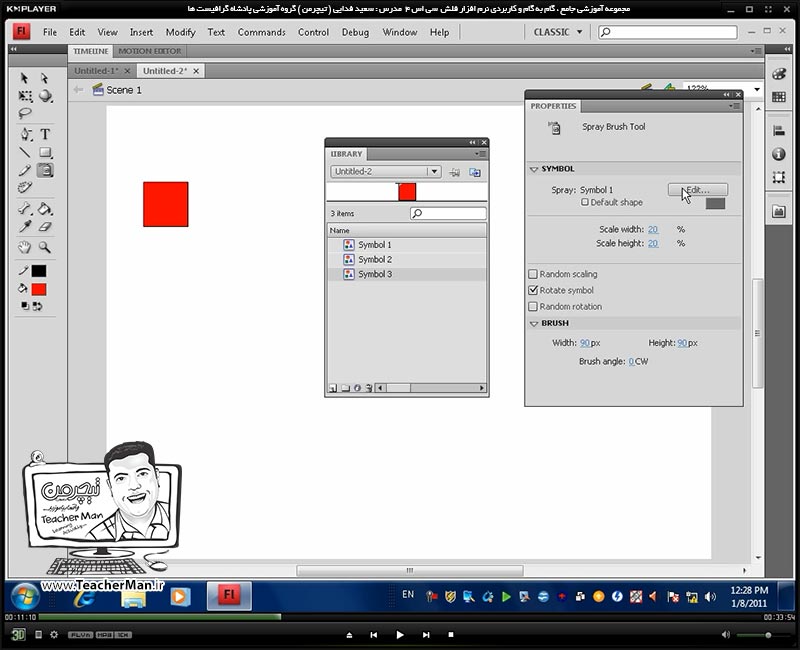The height and width of the screenshot is (650, 800).
Task: Select the Zoom magnifier tool
Action: pyautogui.click(x=45, y=247)
